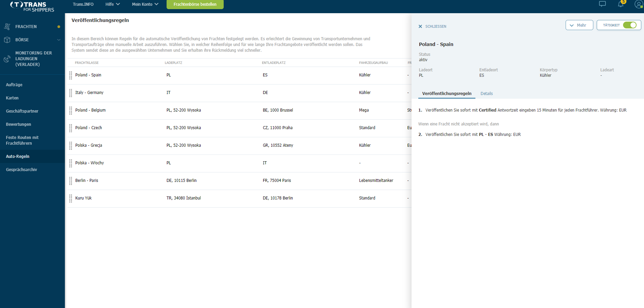The width and height of the screenshot is (644, 308).
Task: Open Geschäftspartner in the sidebar
Action: pos(22,111)
